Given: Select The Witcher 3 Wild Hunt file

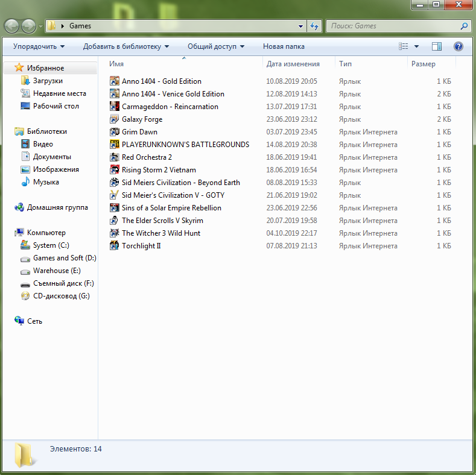Looking at the screenshot, I should [161, 233].
